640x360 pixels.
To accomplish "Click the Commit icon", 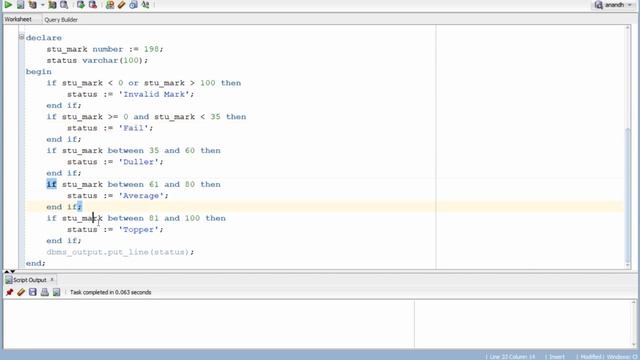I will tap(81, 5).
